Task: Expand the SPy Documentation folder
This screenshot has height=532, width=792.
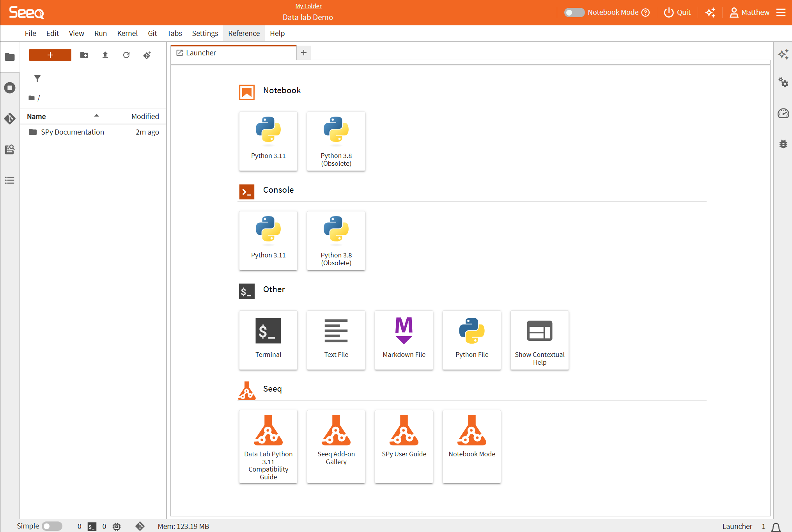Action: pyautogui.click(x=73, y=132)
